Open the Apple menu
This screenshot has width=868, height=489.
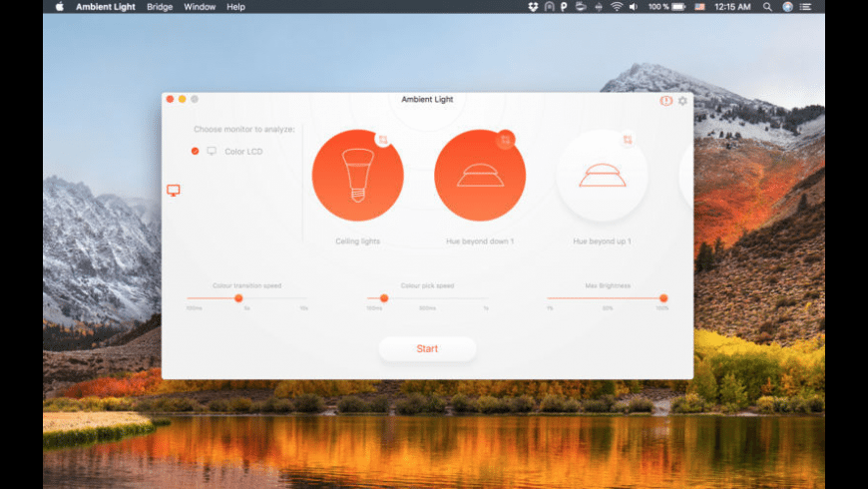pyautogui.click(x=59, y=7)
